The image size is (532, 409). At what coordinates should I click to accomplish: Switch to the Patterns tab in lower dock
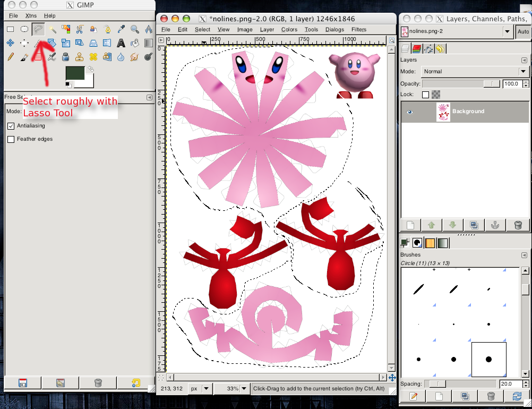[430, 243]
